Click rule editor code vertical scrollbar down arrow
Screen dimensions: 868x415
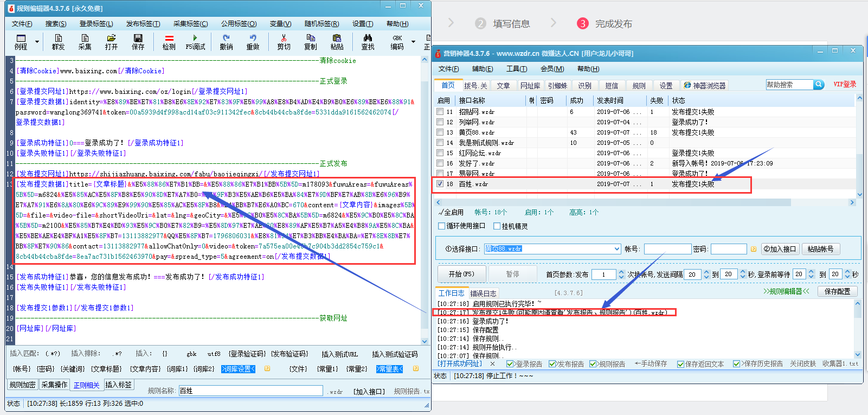(x=425, y=341)
